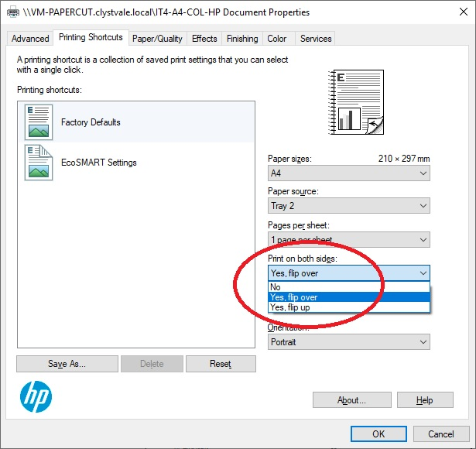Confirm with the OK button
Screen dimensions: 476x449
point(378,434)
